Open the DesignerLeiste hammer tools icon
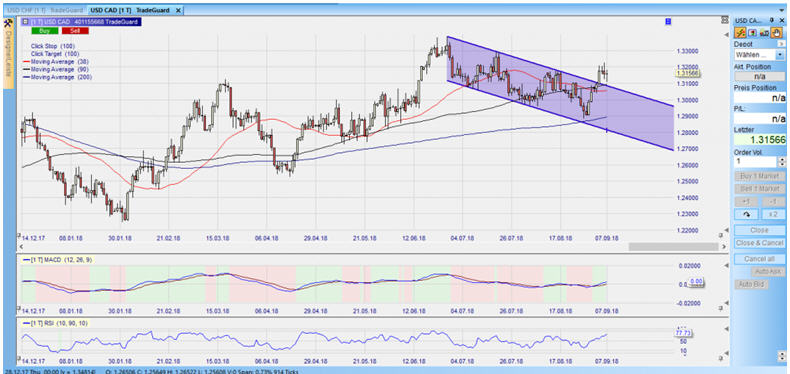The height and width of the screenshot is (374, 790). pos(8,23)
